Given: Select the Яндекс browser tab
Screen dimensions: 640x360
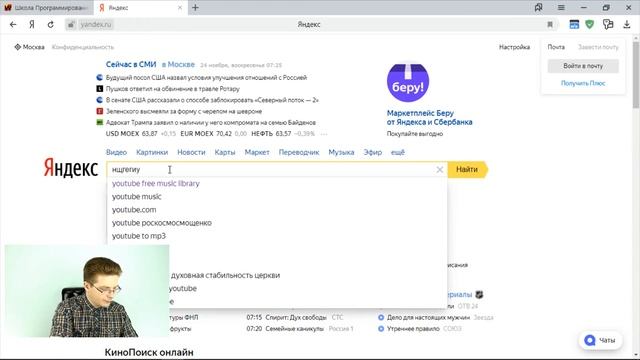Looking at the screenshot, I should tap(140, 8).
